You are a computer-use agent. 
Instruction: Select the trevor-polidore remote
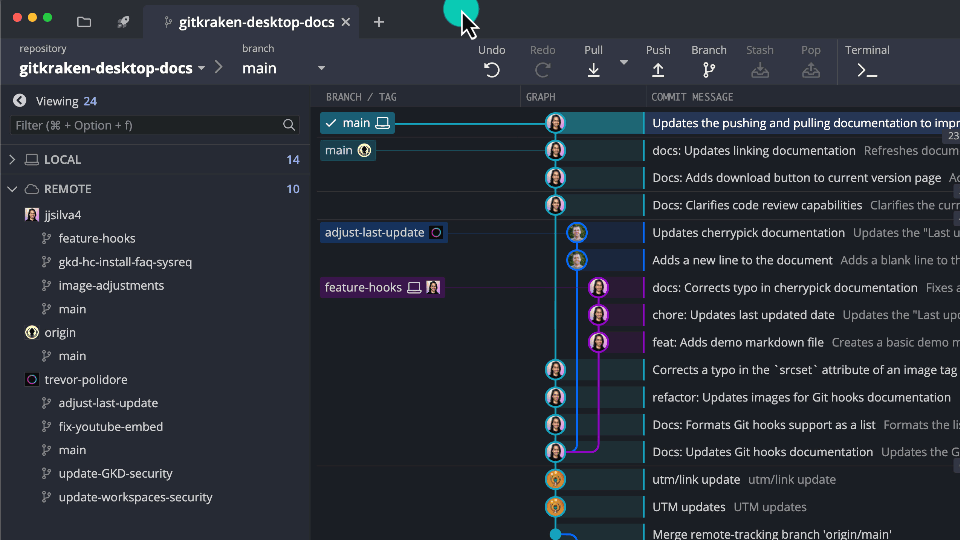tap(86, 380)
